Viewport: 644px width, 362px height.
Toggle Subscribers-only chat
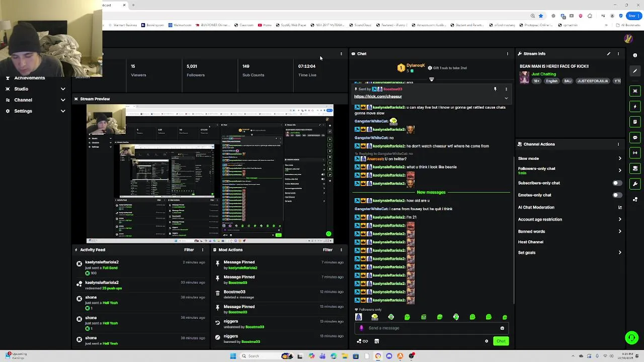pos(617,183)
